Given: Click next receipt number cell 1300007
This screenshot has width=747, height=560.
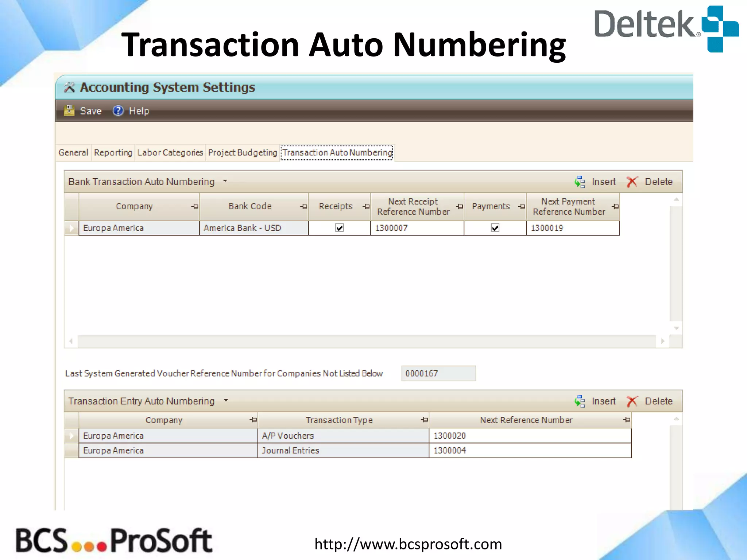Looking at the screenshot, I should coord(417,228).
